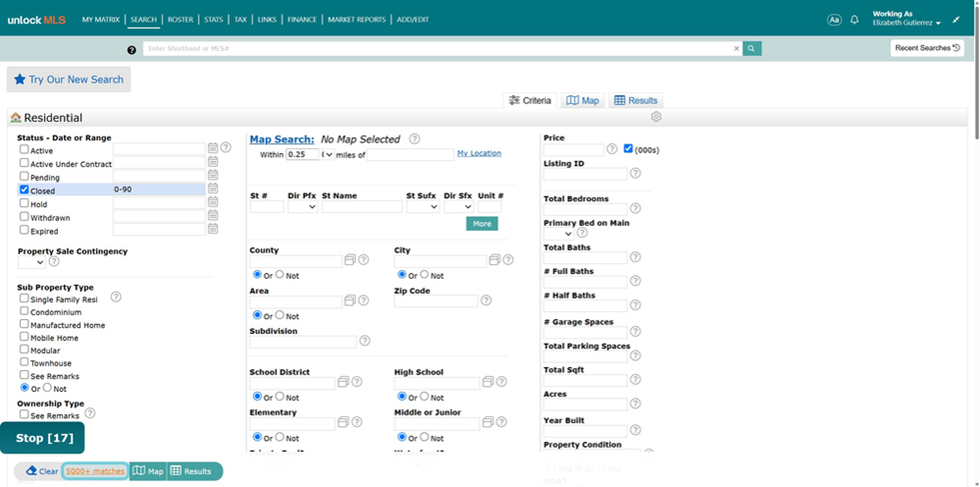Check the Active status box
Screen dimensions: 980x487
pyautogui.click(x=24, y=150)
